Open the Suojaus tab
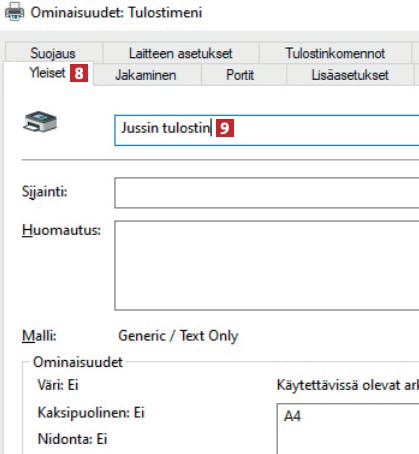Viewport: 419px width, 454px height. (53, 53)
